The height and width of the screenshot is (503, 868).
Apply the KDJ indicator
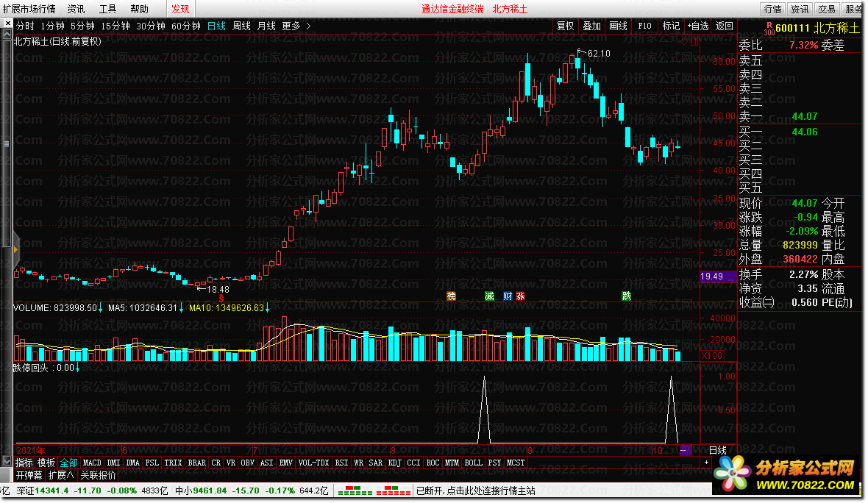coord(394,463)
